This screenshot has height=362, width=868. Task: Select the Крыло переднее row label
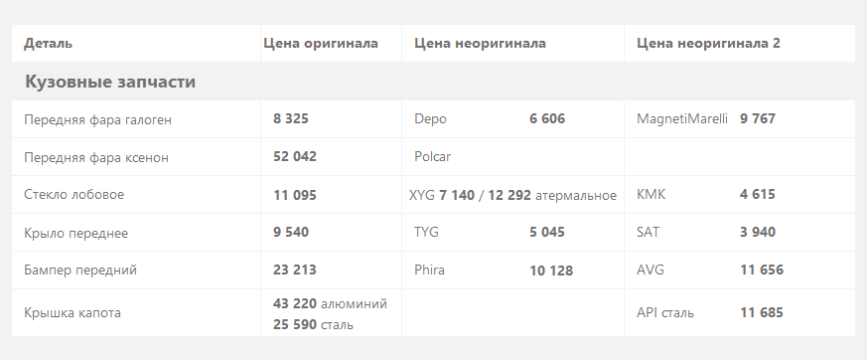click(x=75, y=233)
